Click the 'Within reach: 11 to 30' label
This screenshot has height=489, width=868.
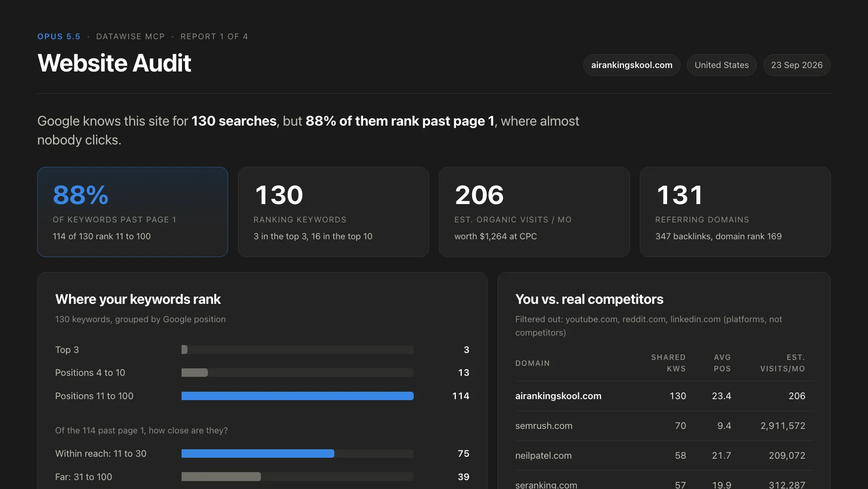click(101, 453)
